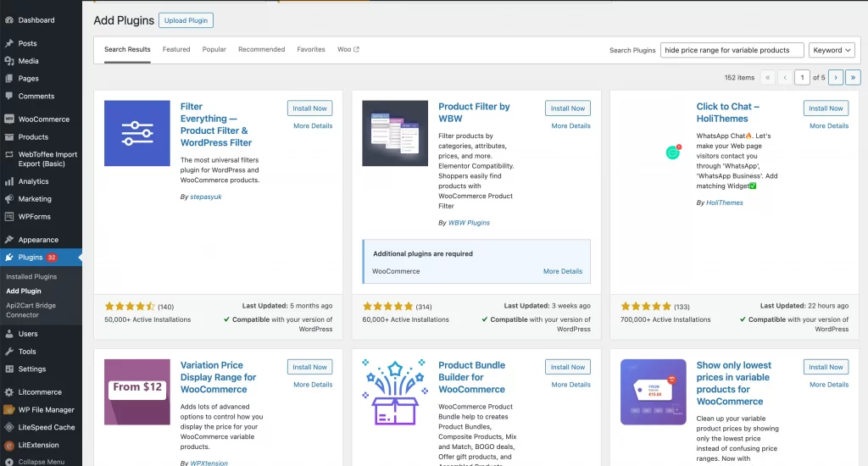Image resolution: width=868 pixels, height=466 pixels.
Task: Install Variation Price Display Range plugin
Action: point(310,367)
